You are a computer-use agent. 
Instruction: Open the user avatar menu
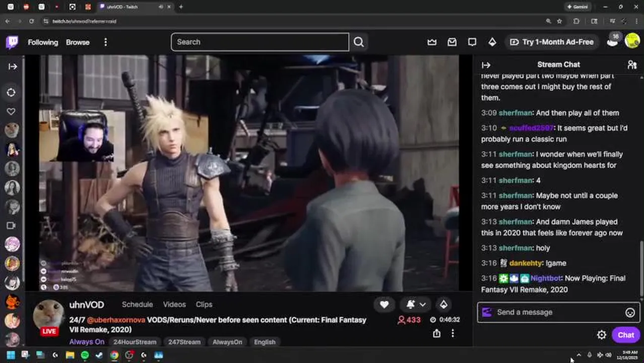pyautogui.click(x=632, y=41)
